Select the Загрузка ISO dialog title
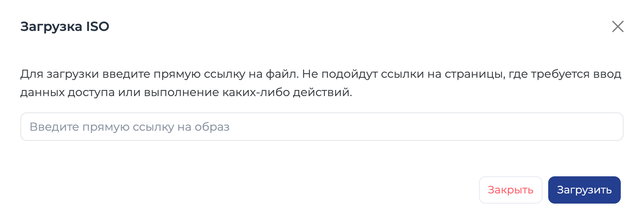The width and height of the screenshot is (644, 215). point(65,26)
